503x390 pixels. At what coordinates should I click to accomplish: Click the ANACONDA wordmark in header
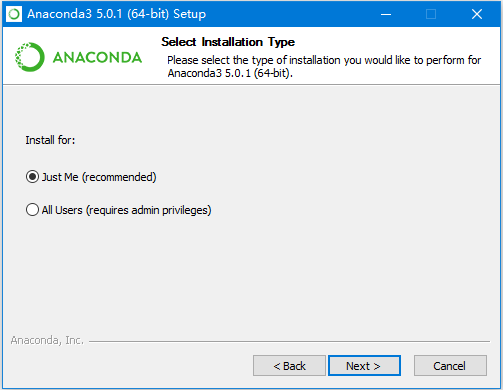97,58
